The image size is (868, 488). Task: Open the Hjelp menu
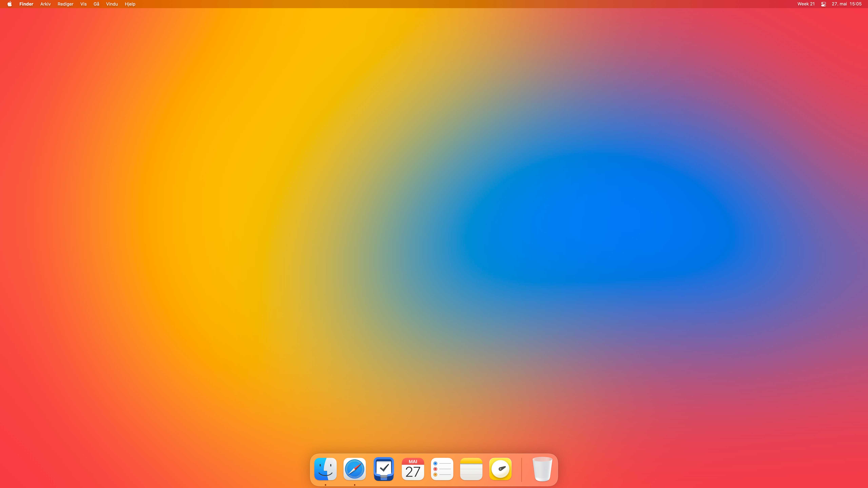(x=130, y=4)
